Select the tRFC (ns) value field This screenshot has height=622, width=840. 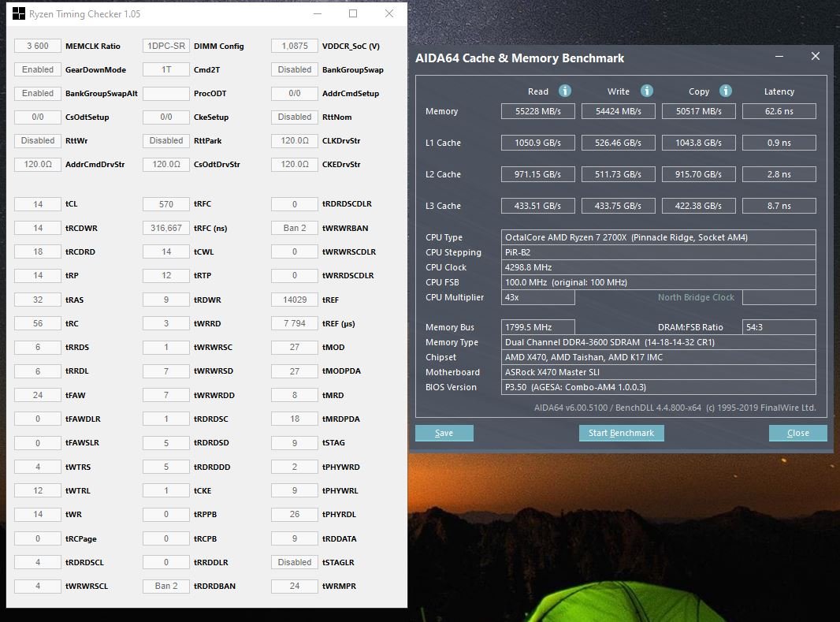point(166,229)
